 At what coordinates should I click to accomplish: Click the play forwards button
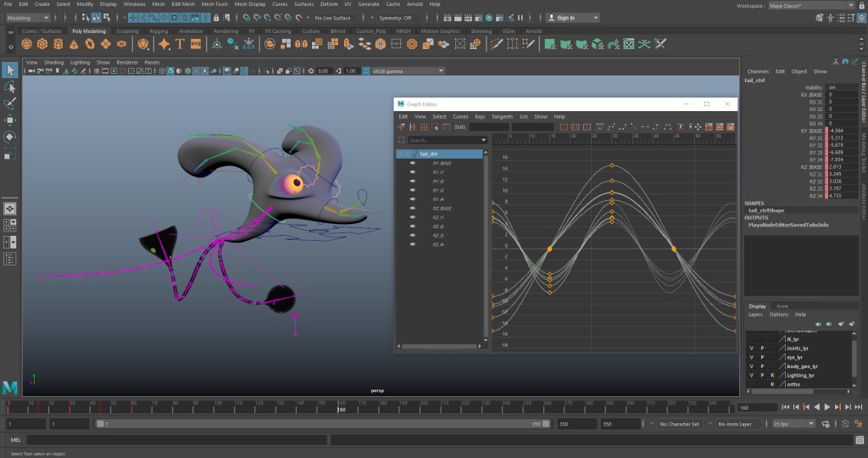pyautogui.click(x=826, y=407)
